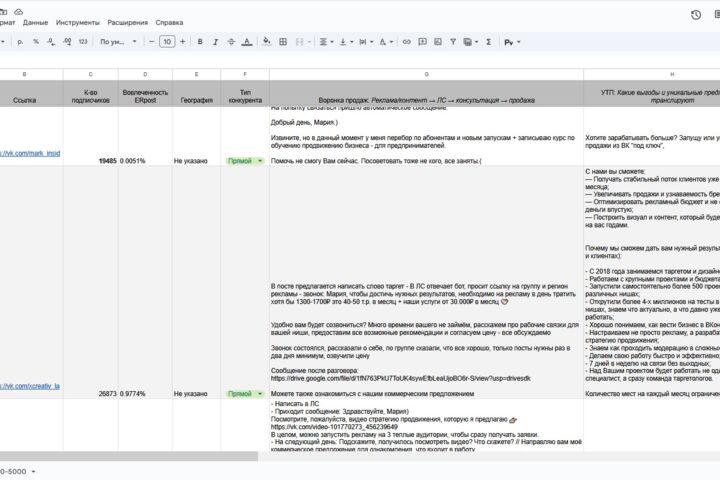Open the functions sigma menu
Image resolution: width=720 pixels, height=480 pixels.
point(489,42)
